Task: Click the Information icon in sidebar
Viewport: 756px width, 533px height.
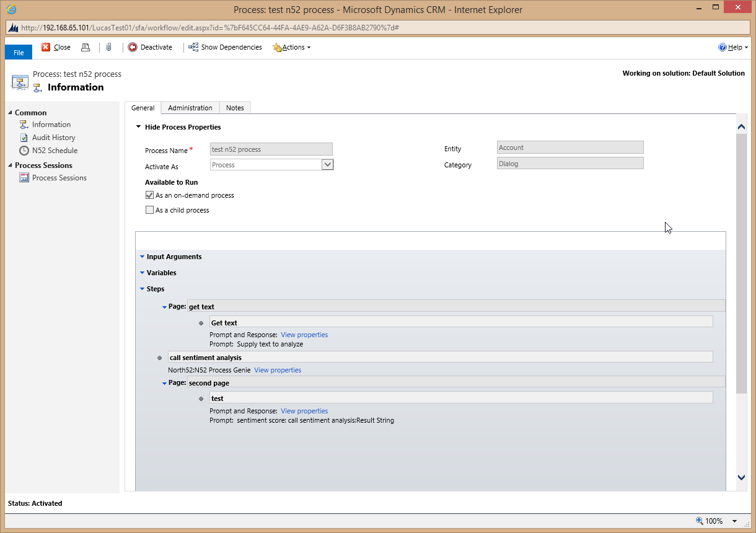Action: point(24,125)
